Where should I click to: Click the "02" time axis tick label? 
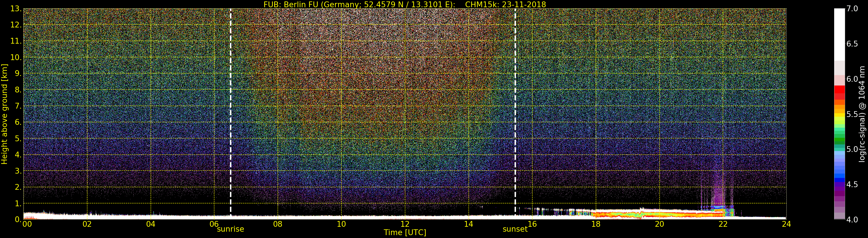87,224
